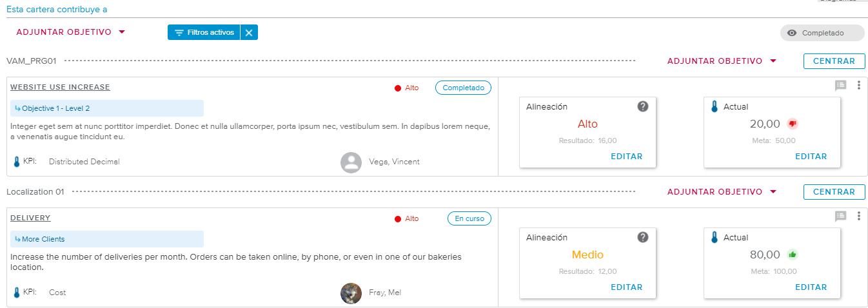868x308 pixels.
Task: Open comments icon on Delivery objective card
Action: 840,216
